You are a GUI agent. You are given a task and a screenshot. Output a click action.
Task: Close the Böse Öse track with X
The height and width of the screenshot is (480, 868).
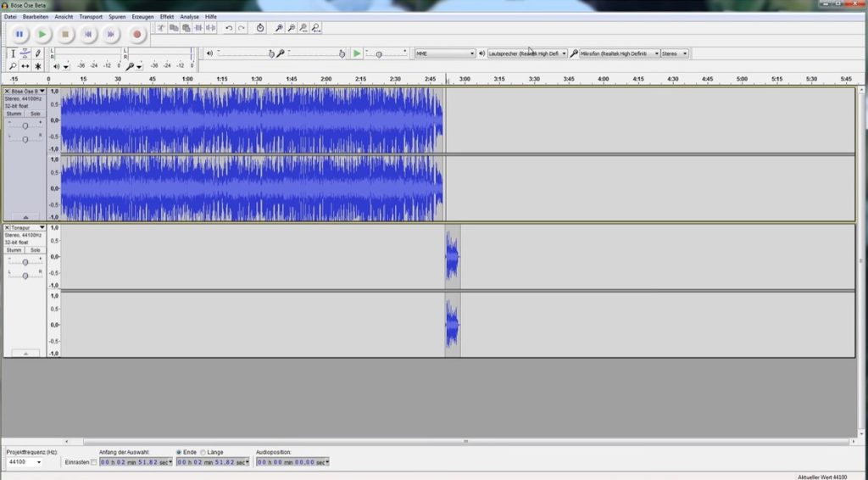pyautogui.click(x=7, y=91)
